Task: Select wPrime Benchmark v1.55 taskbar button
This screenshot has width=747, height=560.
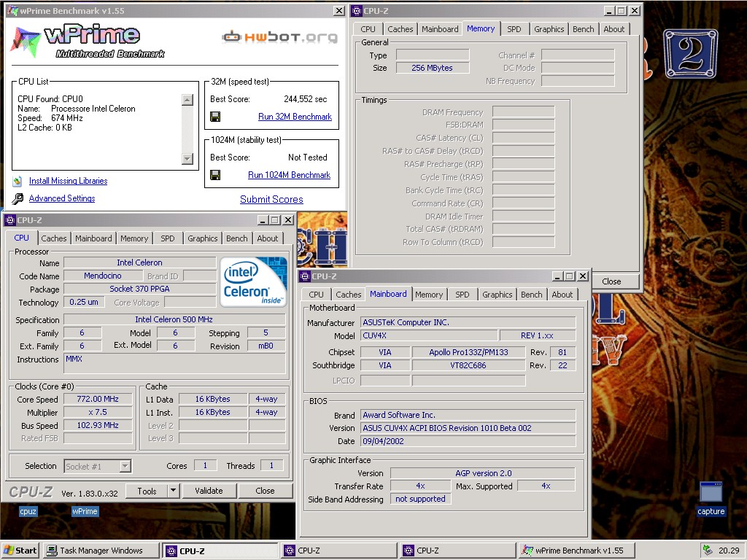Action: pyautogui.click(x=576, y=551)
